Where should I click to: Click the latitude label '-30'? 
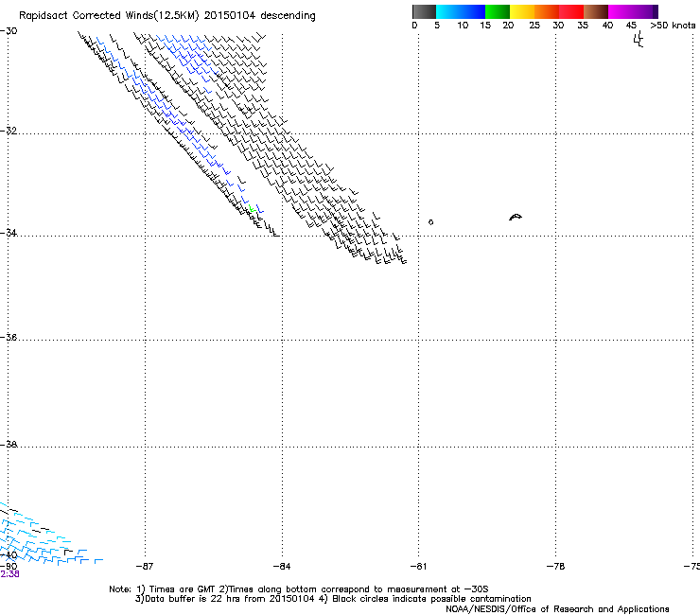9,31
